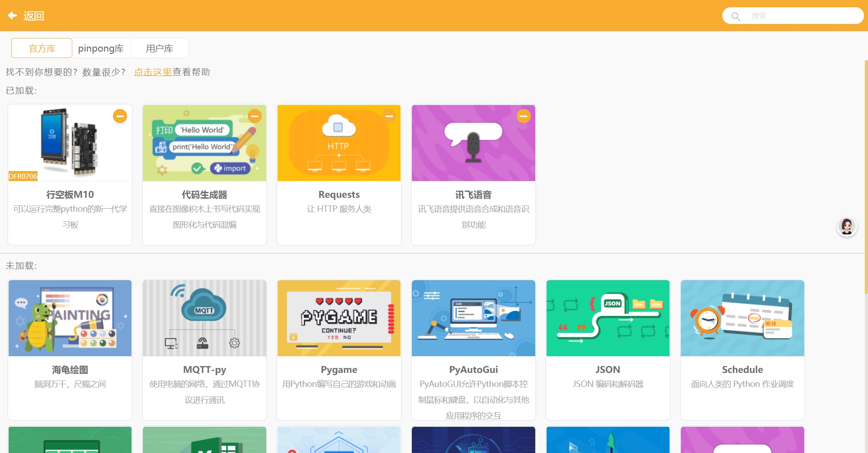This screenshot has height=453, width=868.
Task: Select the 官方库 tab
Action: [42, 48]
